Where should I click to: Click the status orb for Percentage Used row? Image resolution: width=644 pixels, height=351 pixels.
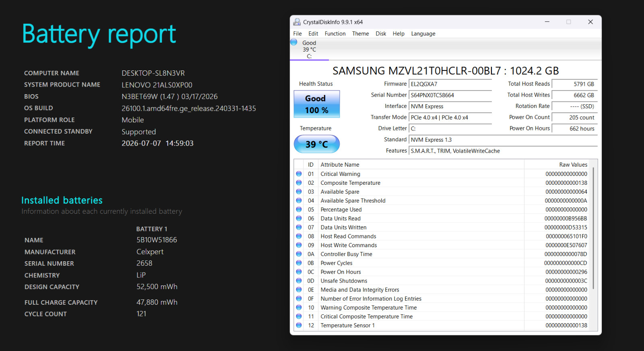coord(299,209)
